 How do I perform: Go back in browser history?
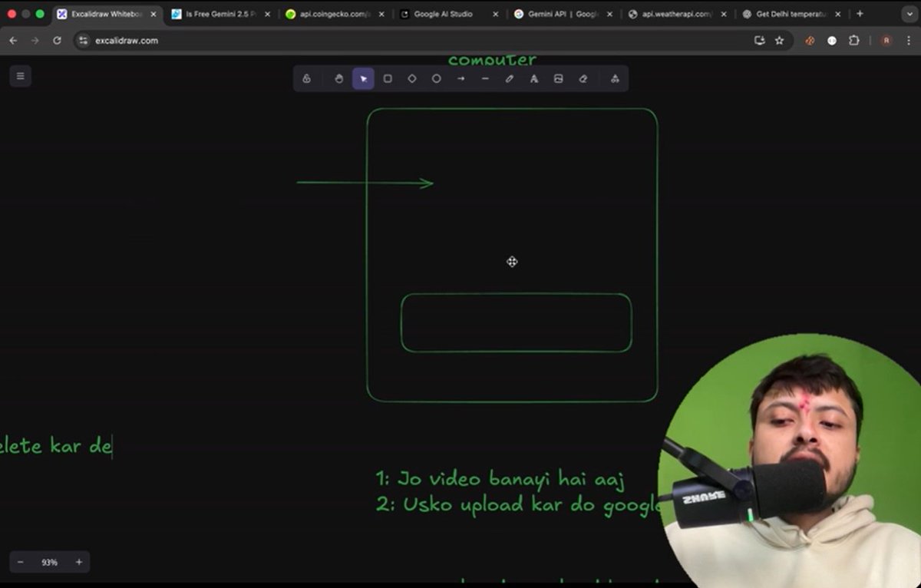(x=13, y=40)
